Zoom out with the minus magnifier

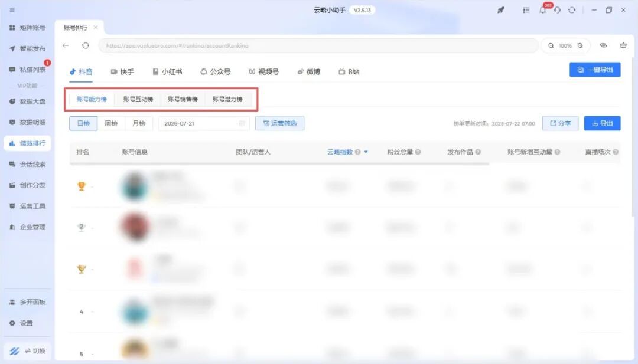(x=551, y=45)
